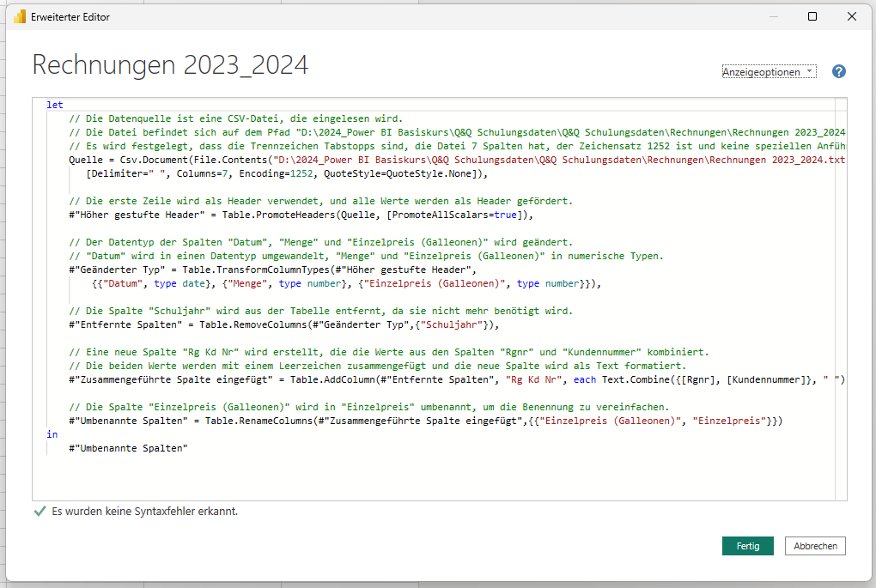Click the Table.AddColumn code line

click(456, 379)
